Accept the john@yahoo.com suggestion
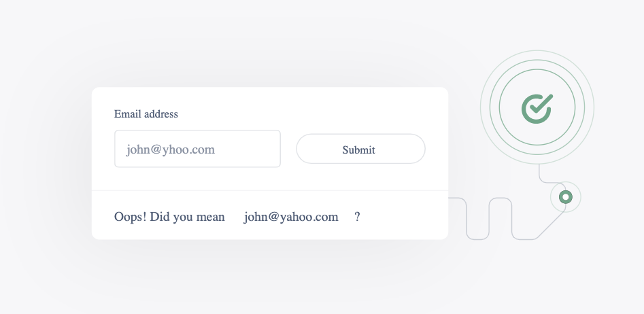The image size is (644, 314). [x=291, y=217]
